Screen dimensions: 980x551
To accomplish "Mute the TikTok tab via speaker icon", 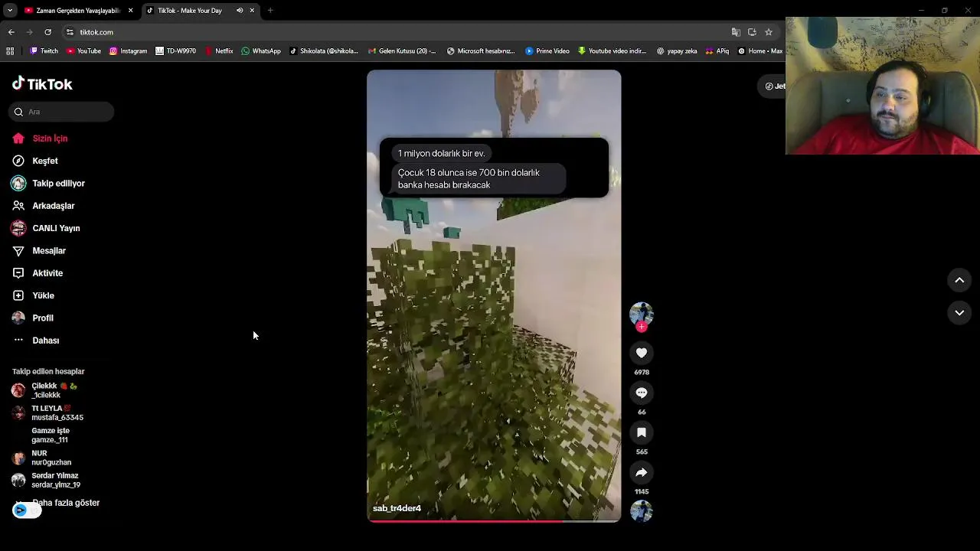I will tap(240, 11).
